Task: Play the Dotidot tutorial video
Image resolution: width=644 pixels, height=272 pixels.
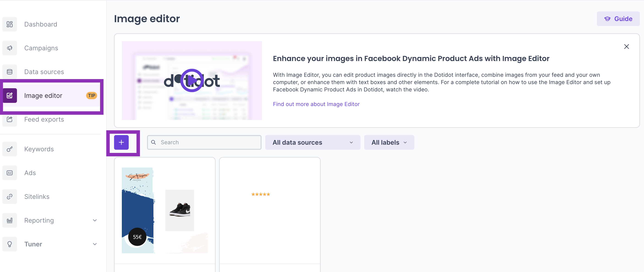Action: click(192, 80)
